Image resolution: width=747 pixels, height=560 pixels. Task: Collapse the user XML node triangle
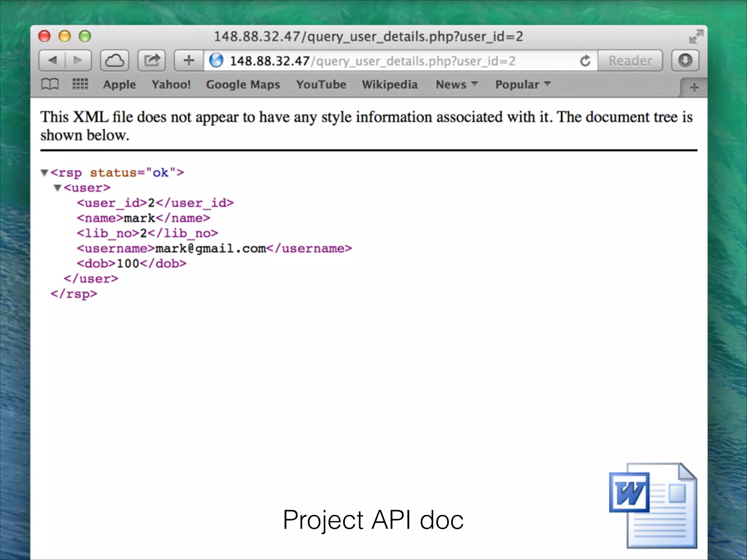[x=58, y=188]
